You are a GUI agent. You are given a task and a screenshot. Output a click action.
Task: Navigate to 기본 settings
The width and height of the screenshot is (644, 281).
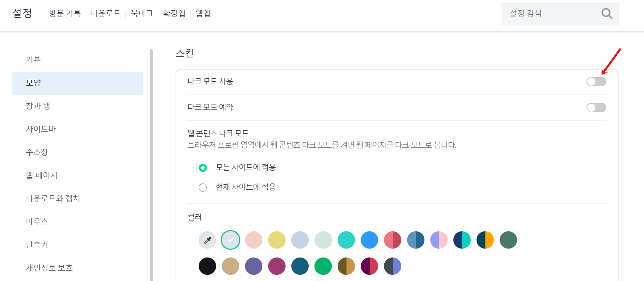(x=33, y=59)
